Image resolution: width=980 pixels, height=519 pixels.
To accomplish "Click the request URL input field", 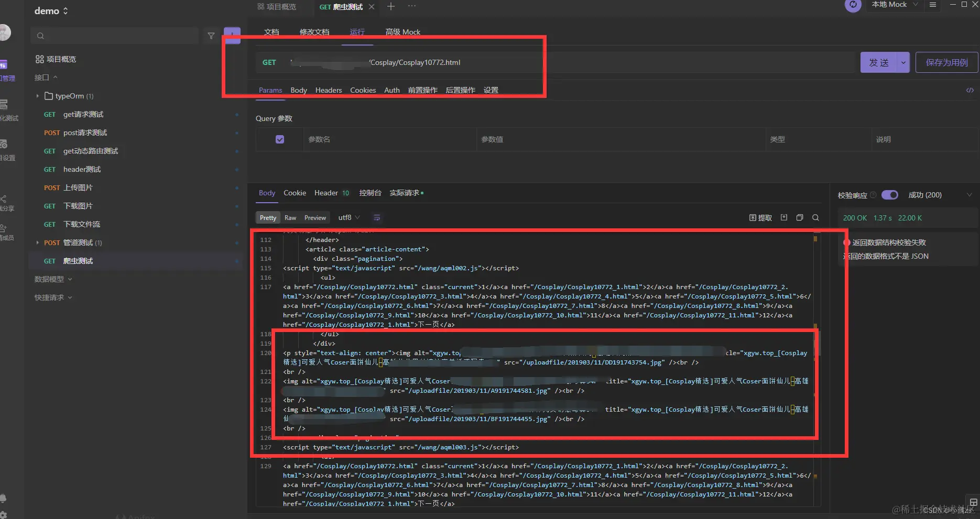I will (x=570, y=62).
